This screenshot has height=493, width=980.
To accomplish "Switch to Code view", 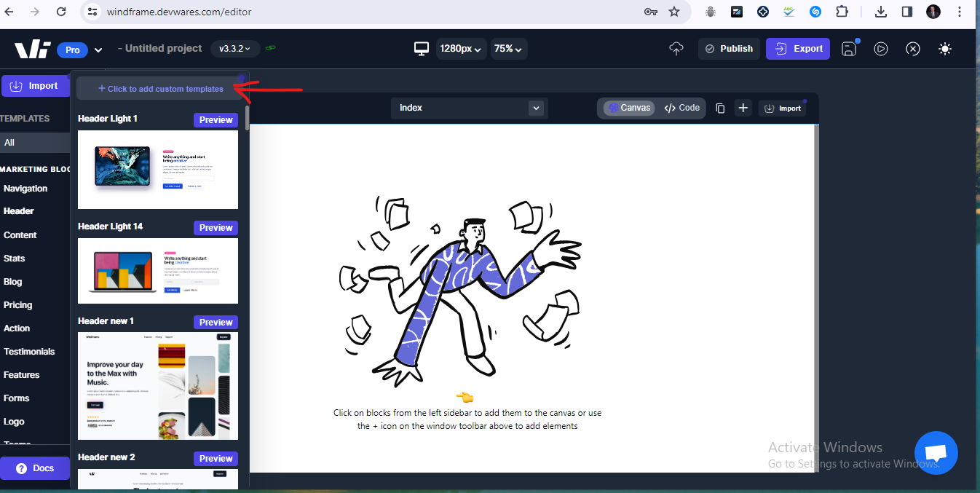I will pyautogui.click(x=682, y=108).
